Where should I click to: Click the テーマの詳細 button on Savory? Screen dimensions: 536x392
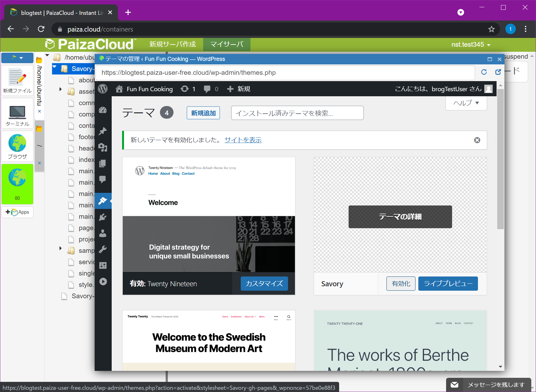(400, 217)
